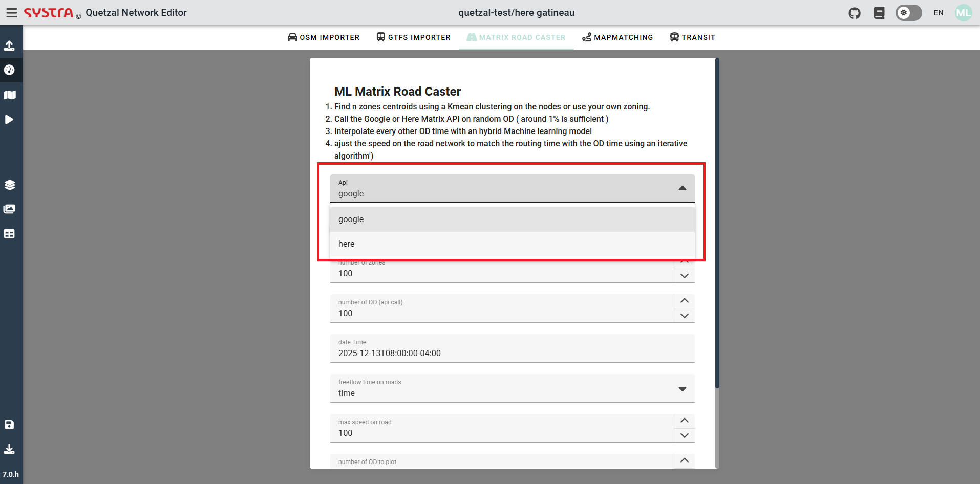Screen dimensions: 980x484
Task: Edit the date Time field
Action: pyautogui.click(x=512, y=348)
